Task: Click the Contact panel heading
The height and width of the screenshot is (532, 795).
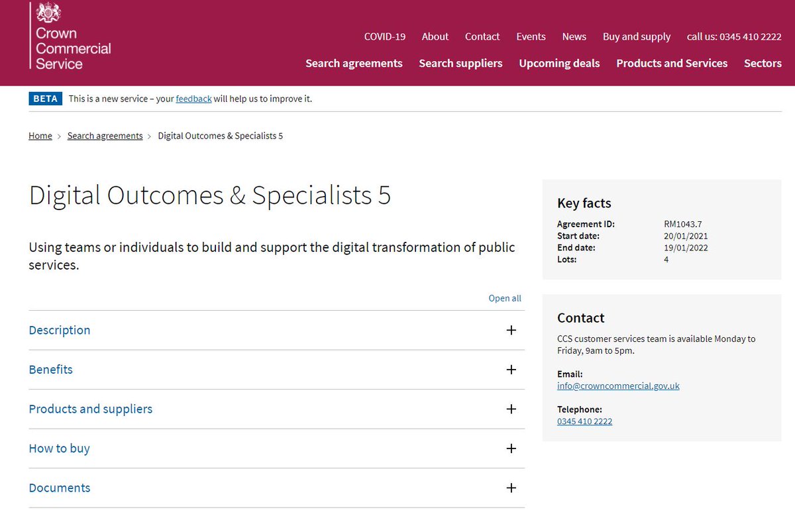Action: coord(581,318)
